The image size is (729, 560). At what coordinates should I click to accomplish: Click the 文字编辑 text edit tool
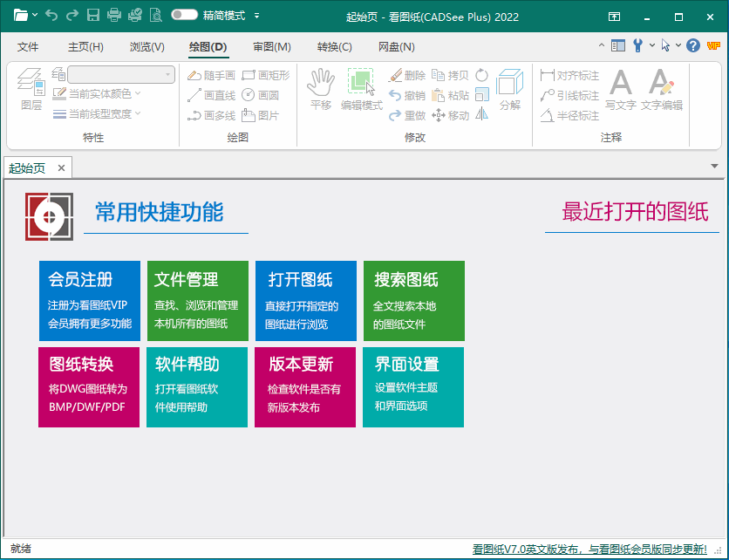click(662, 89)
